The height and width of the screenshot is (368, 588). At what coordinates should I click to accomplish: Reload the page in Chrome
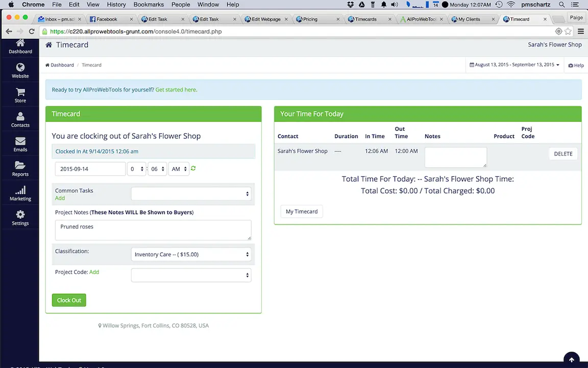32,31
